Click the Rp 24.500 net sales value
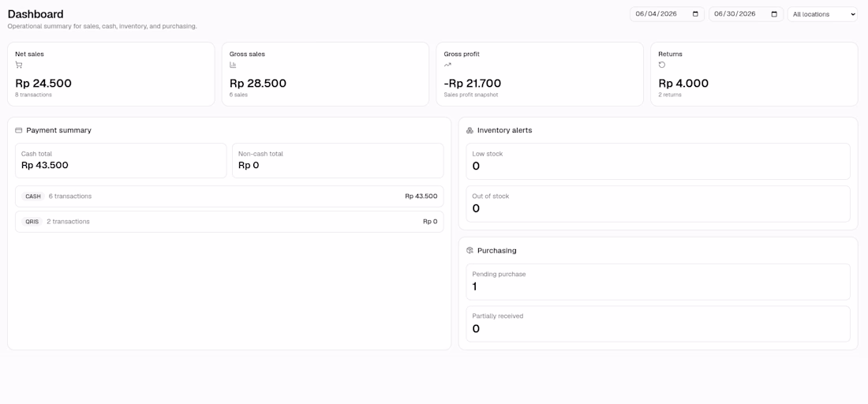 43,84
